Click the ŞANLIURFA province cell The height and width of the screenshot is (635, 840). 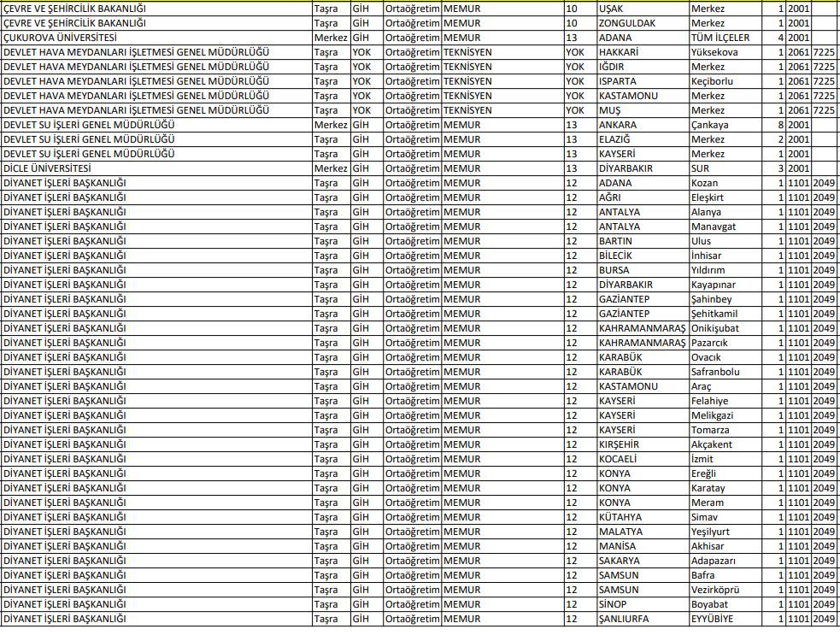click(x=643, y=619)
